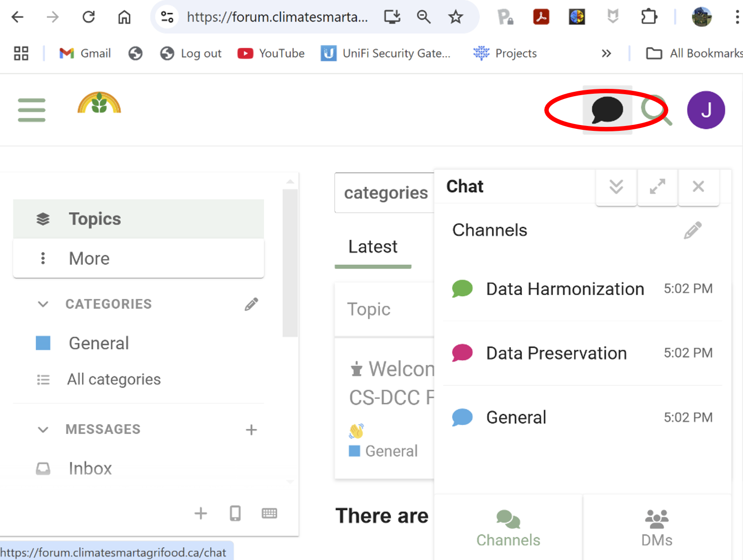Create a new message with plus icon
This screenshot has height=560, width=743.
click(251, 430)
